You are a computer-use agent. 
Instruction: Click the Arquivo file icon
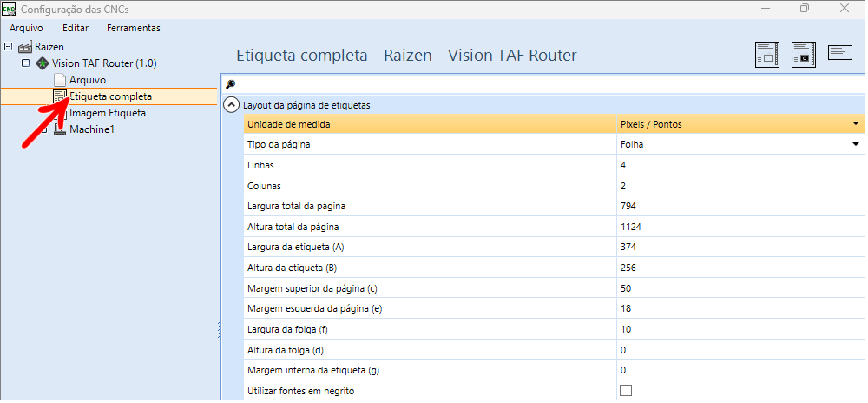(x=60, y=80)
